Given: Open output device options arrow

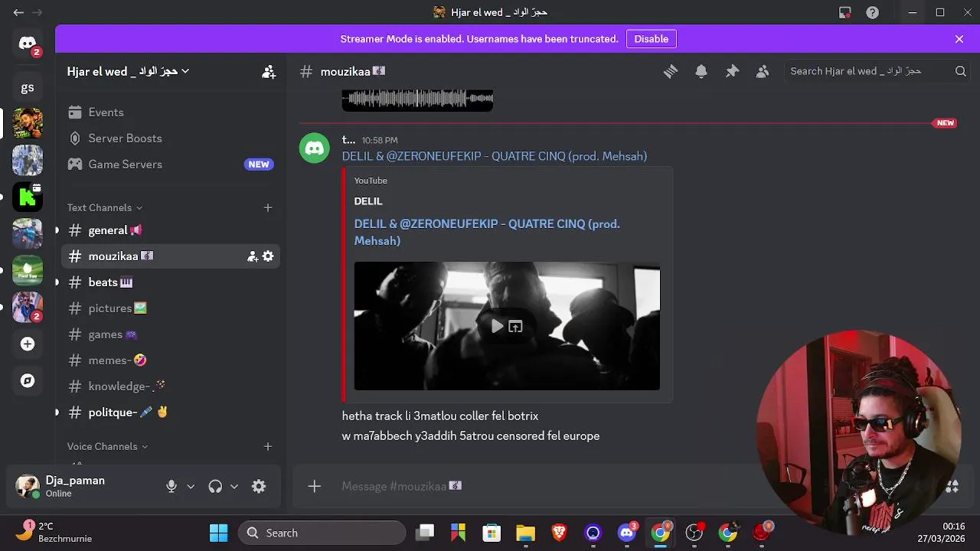Looking at the screenshot, I should pos(234,487).
